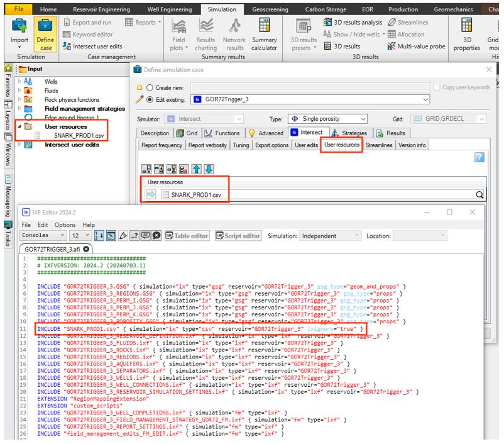Open Intersect user edits in ribbon
504x444 pixels.
click(92, 47)
